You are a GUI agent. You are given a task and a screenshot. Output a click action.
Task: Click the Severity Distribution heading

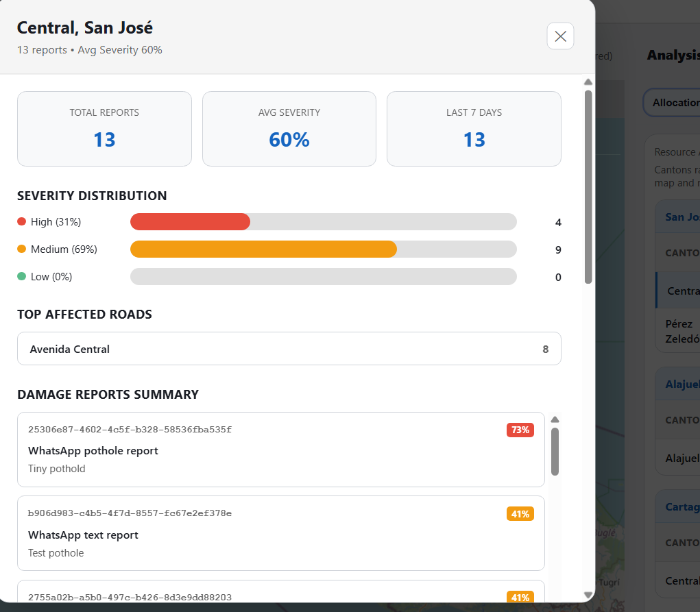pyautogui.click(x=92, y=195)
